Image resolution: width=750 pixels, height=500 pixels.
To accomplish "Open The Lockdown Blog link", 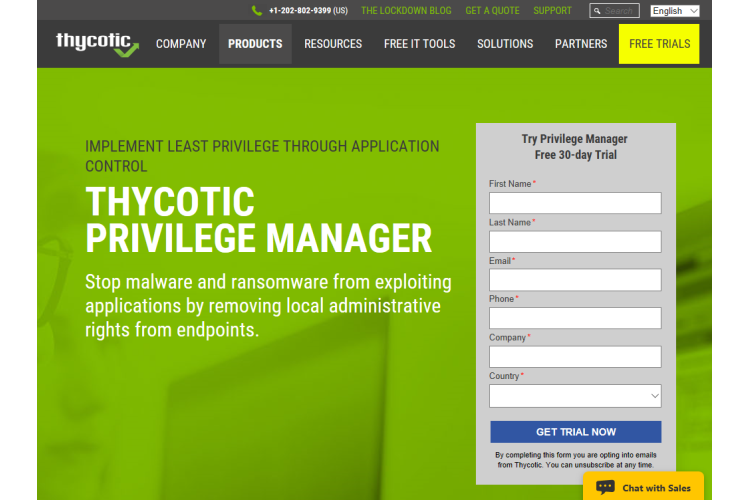I will pos(406,11).
